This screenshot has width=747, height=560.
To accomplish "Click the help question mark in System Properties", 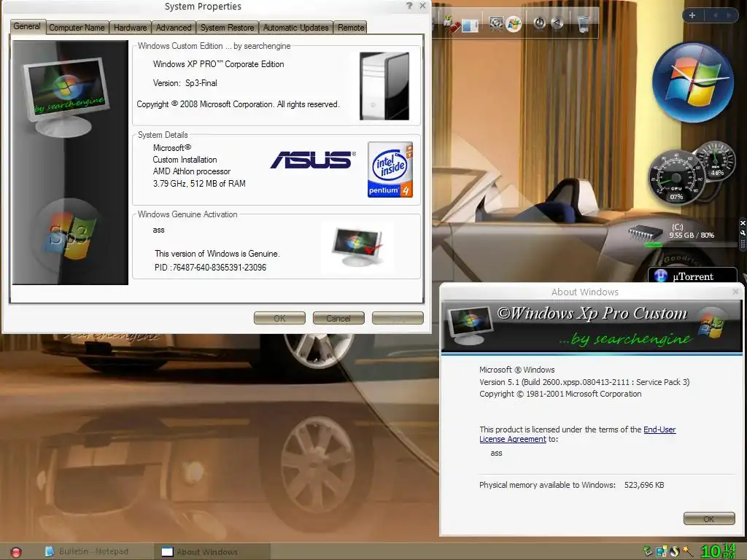I will [x=409, y=6].
